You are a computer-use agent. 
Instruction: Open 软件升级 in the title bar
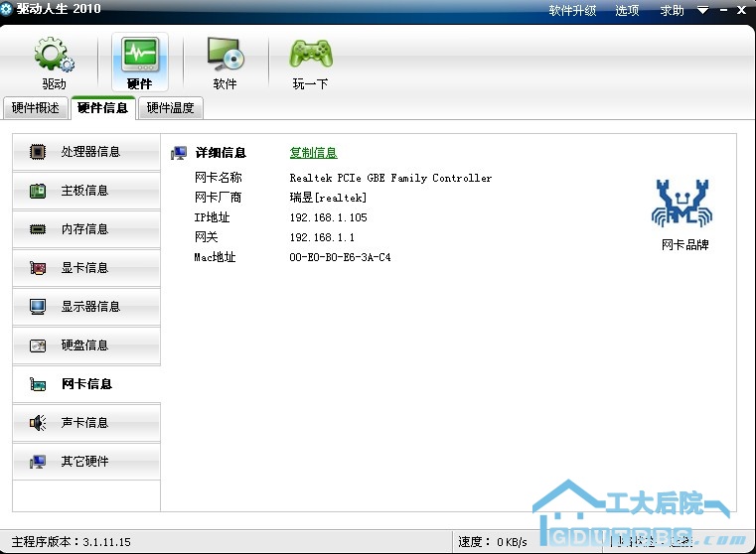coord(572,10)
